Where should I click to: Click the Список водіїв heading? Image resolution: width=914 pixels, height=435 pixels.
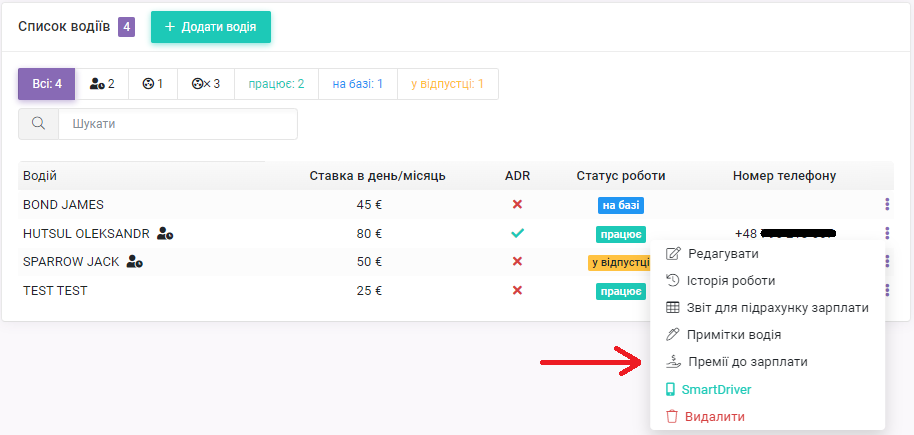(x=64, y=27)
